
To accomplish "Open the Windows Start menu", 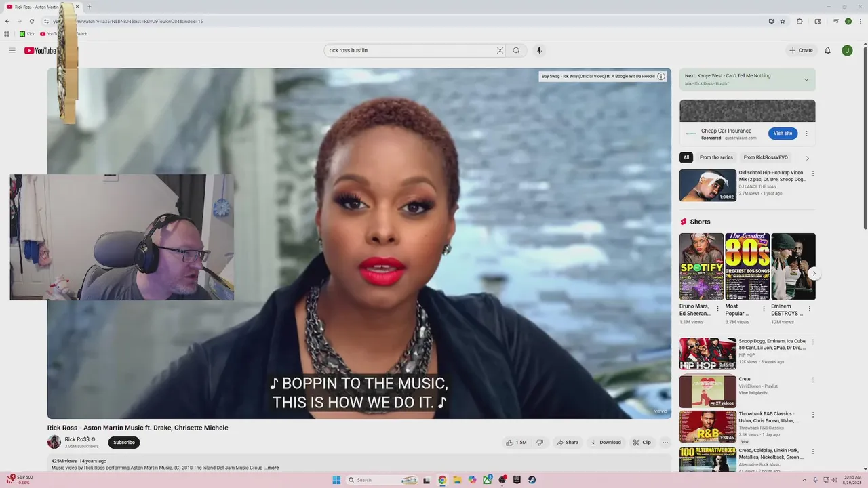I will pyautogui.click(x=336, y=480).
